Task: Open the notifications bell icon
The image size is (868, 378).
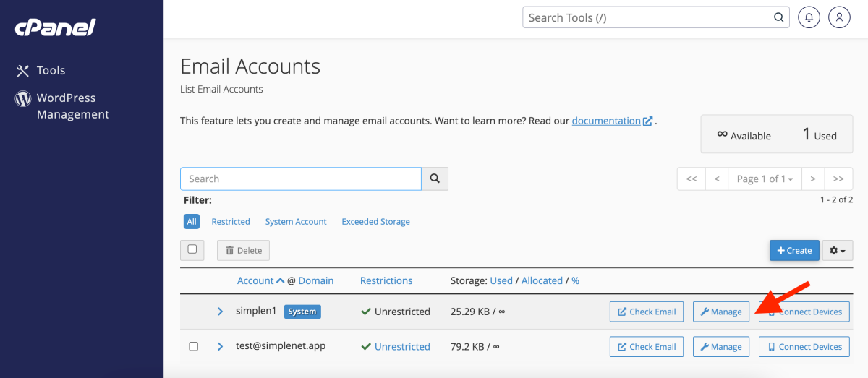Action: (x=809, y=17)
